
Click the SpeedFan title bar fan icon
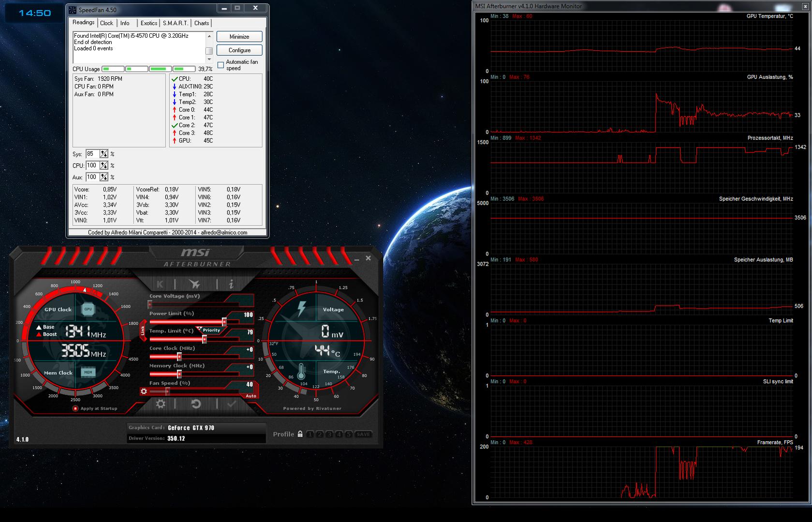(x=72, y=10)
